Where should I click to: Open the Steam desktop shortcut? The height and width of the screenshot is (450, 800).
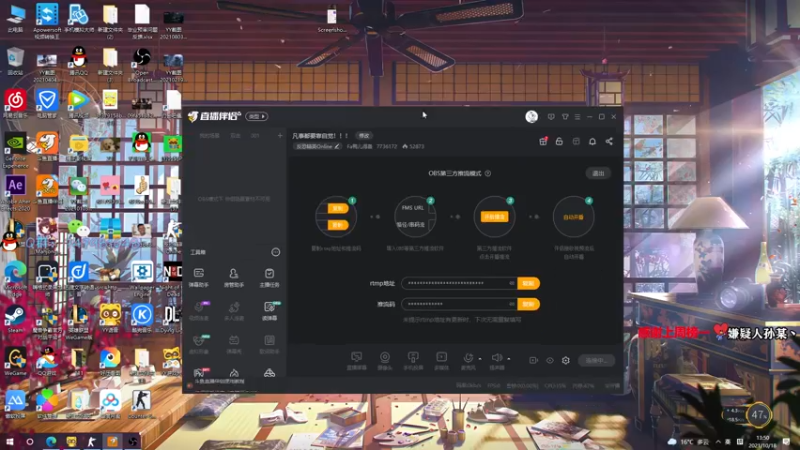(x=15, y=319)
